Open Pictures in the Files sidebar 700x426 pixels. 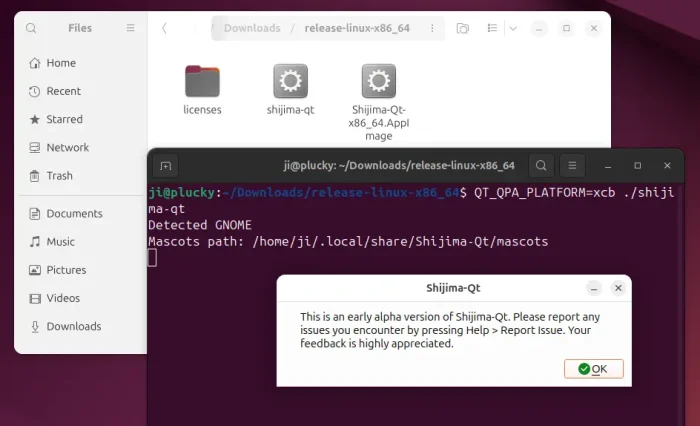(83, 270)
